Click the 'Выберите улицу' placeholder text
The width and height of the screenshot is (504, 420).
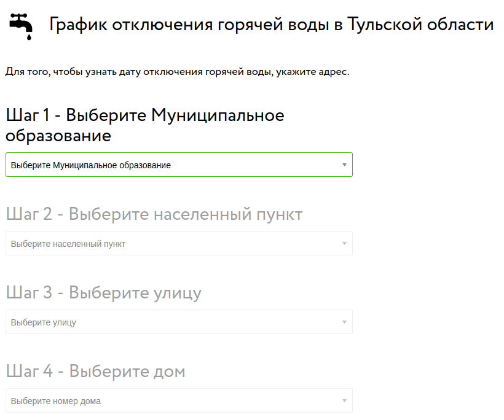click(x=44, y=322)
